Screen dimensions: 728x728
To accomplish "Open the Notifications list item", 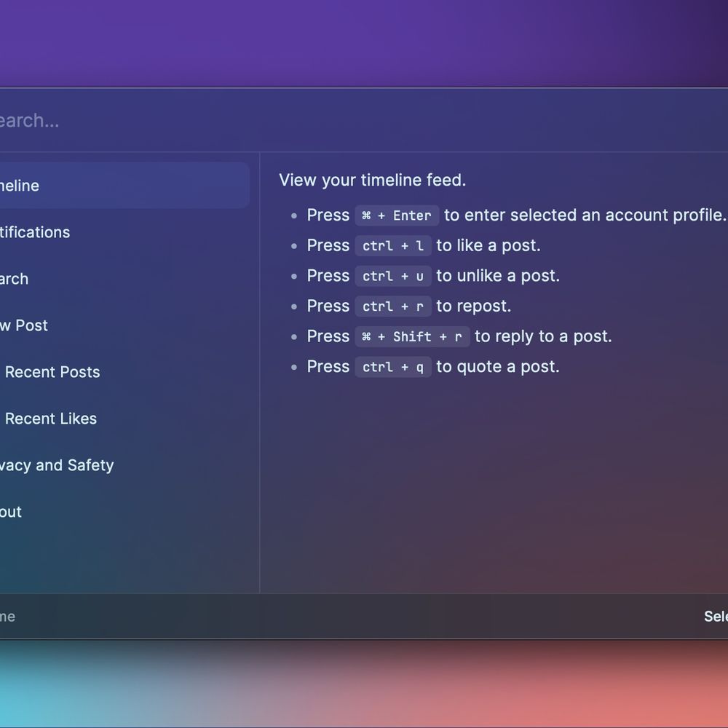I will tap(124, 232).
